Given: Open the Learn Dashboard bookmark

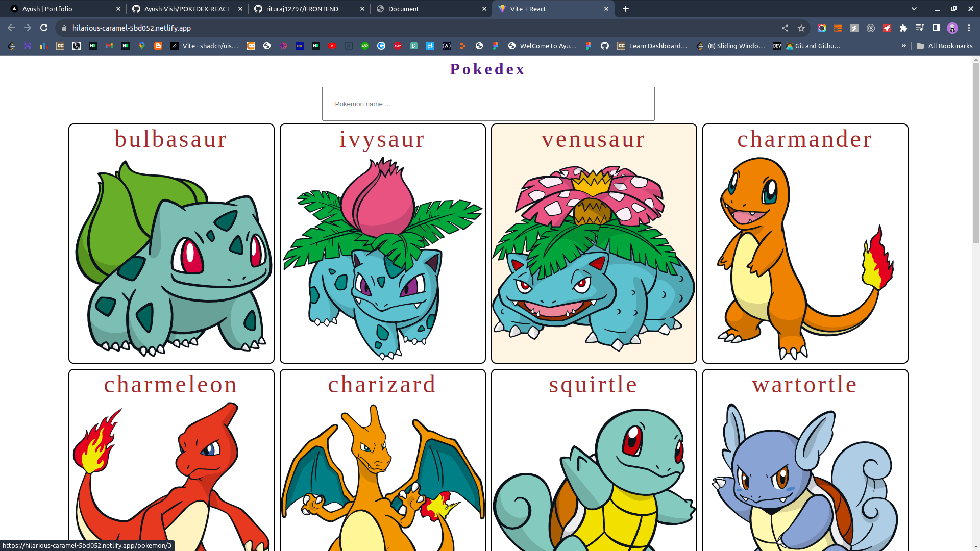Looking at the screenshot, I should pyautogui.click(x=652, y=46).
